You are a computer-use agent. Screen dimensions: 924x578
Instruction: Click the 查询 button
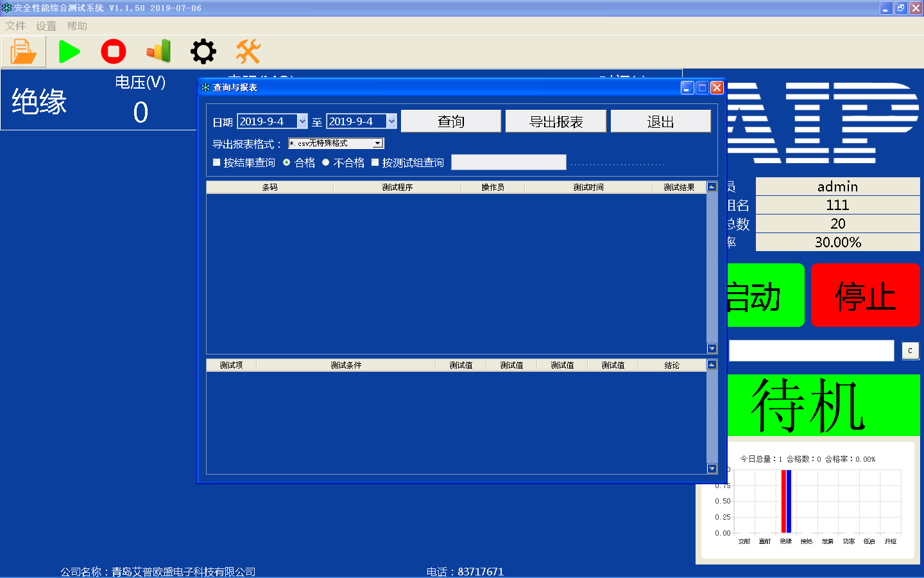point(451,121)
